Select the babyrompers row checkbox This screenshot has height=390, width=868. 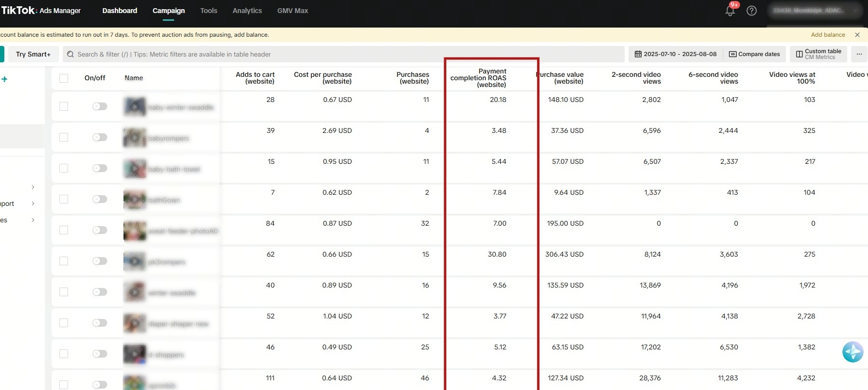pyautogui.click(x=64, y=137)
